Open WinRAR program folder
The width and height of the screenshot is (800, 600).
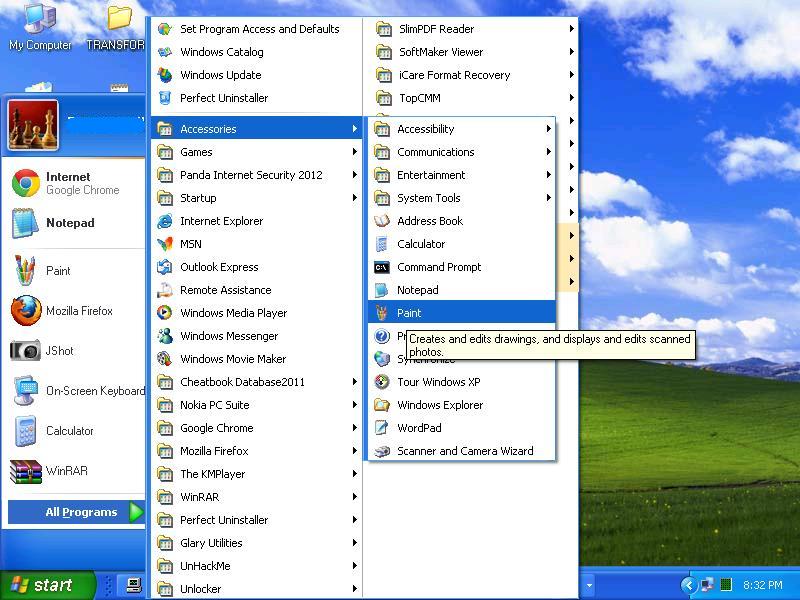pyautogui.click(x=257, y=496)
